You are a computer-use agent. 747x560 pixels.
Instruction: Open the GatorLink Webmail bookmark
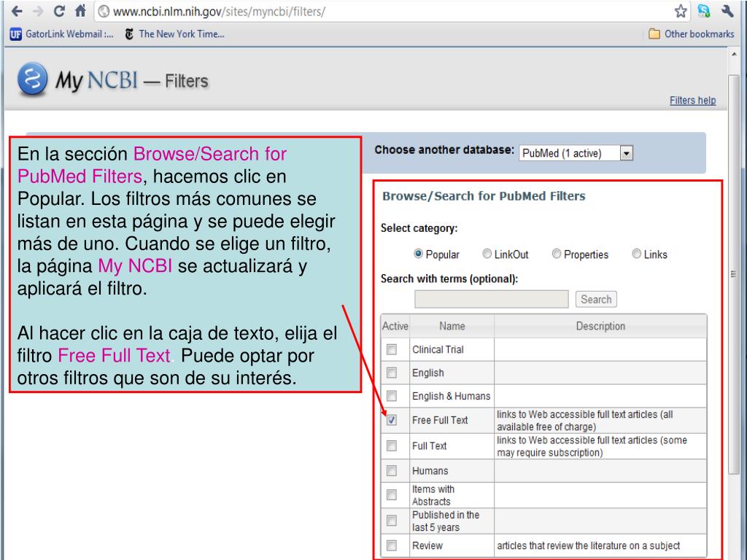(x=61, y=34)
